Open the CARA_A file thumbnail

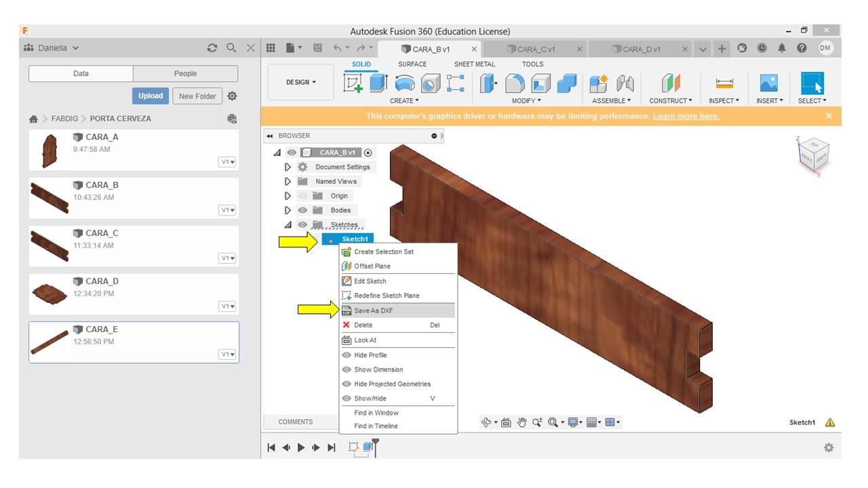pos(50,150)
